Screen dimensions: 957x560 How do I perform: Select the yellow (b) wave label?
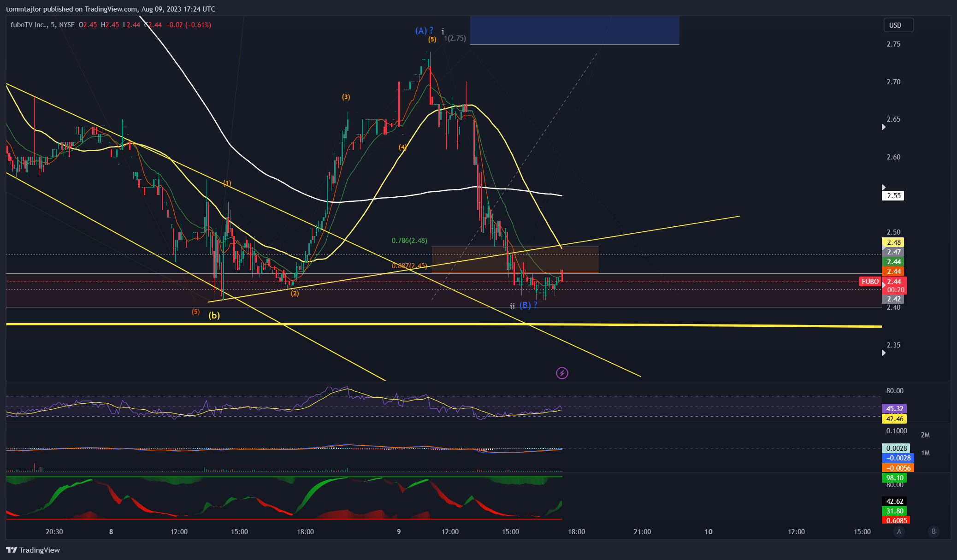[214, 316]
